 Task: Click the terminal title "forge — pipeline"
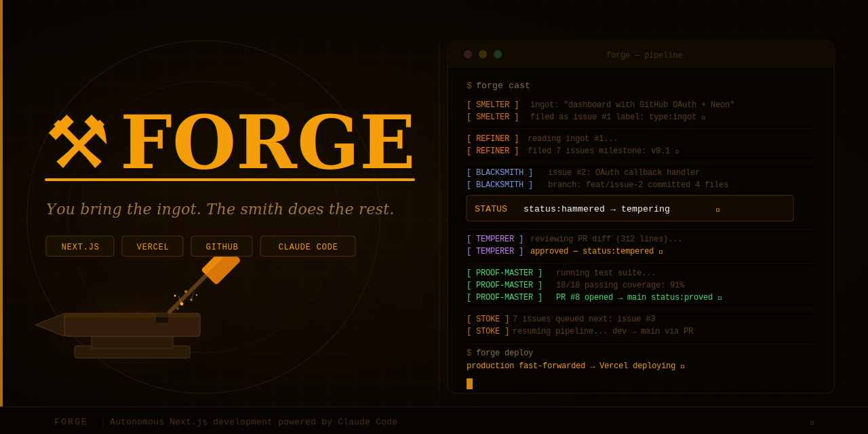(644, 56)
